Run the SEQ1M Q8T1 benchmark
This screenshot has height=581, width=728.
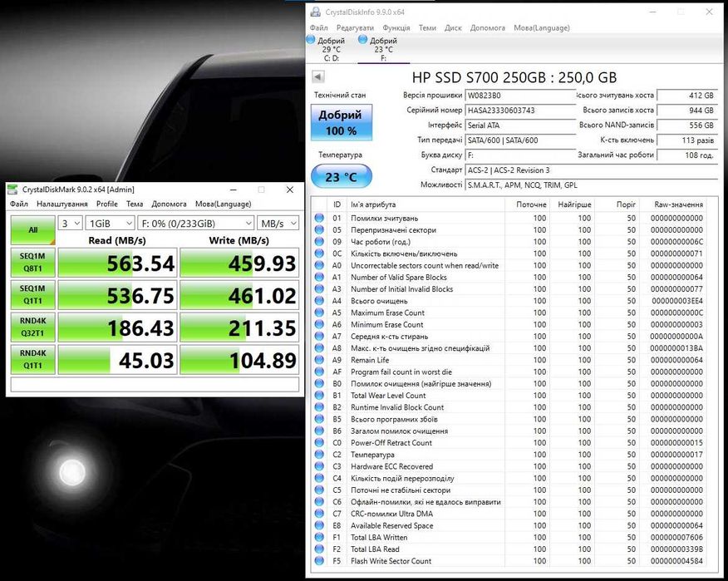(x=33, y=263)
